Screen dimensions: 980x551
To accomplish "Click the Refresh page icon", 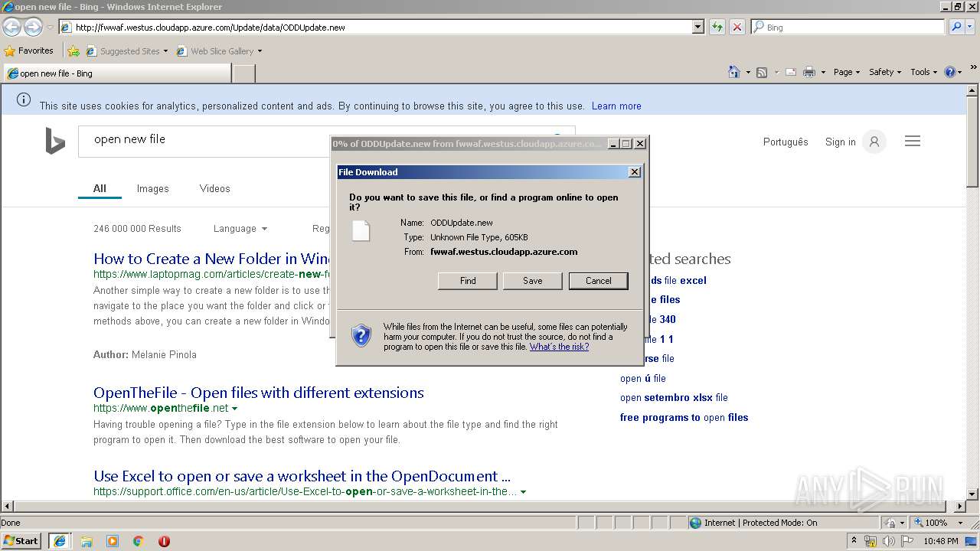I will click(717, 27).
